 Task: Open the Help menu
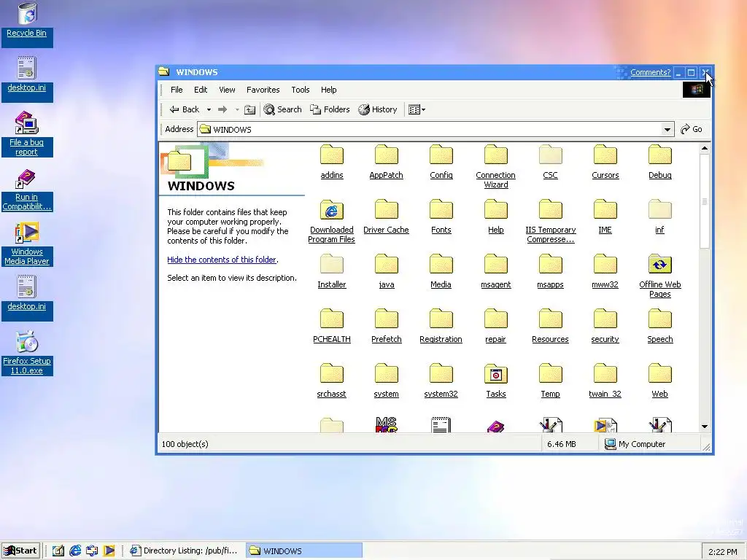click(x=328, y=90)
